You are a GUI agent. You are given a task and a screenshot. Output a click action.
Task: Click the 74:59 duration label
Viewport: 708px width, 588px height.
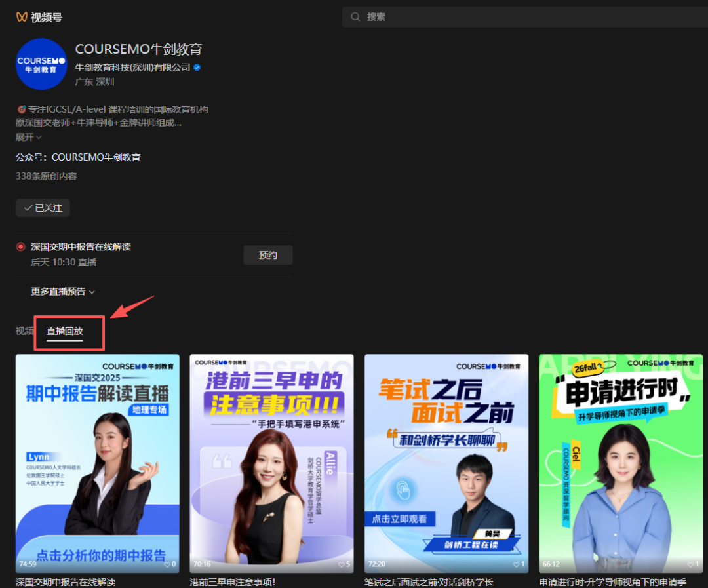point(28,564)
